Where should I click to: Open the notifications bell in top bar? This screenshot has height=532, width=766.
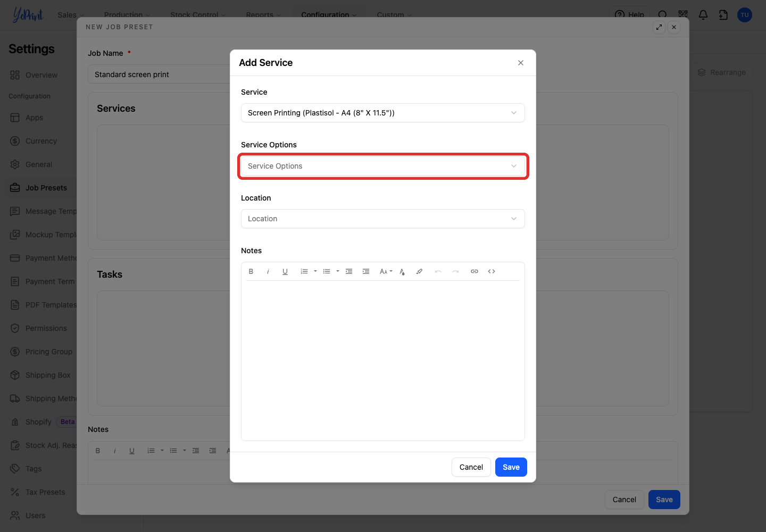coord(703,15)
